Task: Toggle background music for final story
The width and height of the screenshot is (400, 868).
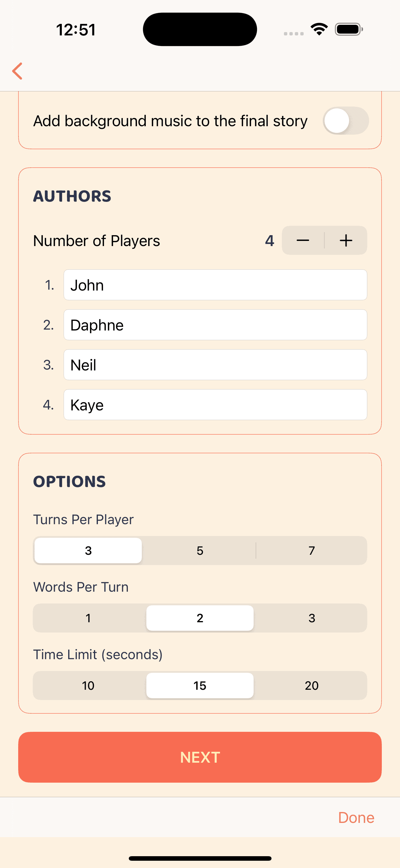Action: coord(345,121)
